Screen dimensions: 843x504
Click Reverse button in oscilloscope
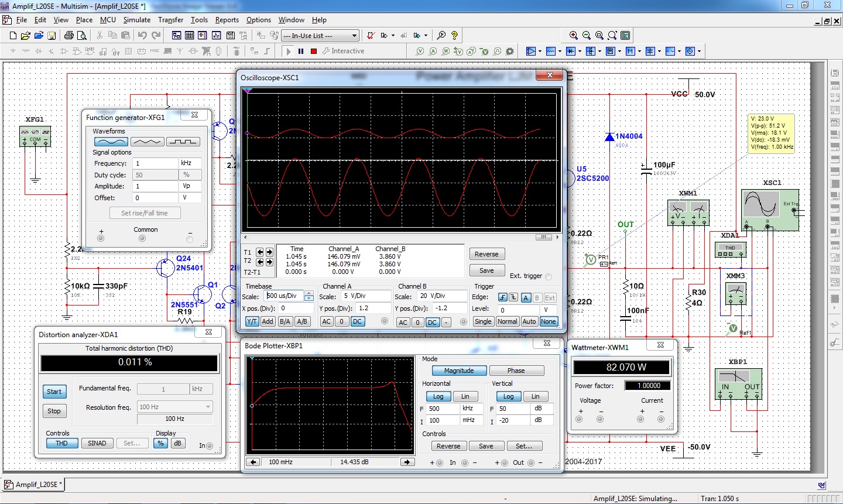[x=486, y=254]
